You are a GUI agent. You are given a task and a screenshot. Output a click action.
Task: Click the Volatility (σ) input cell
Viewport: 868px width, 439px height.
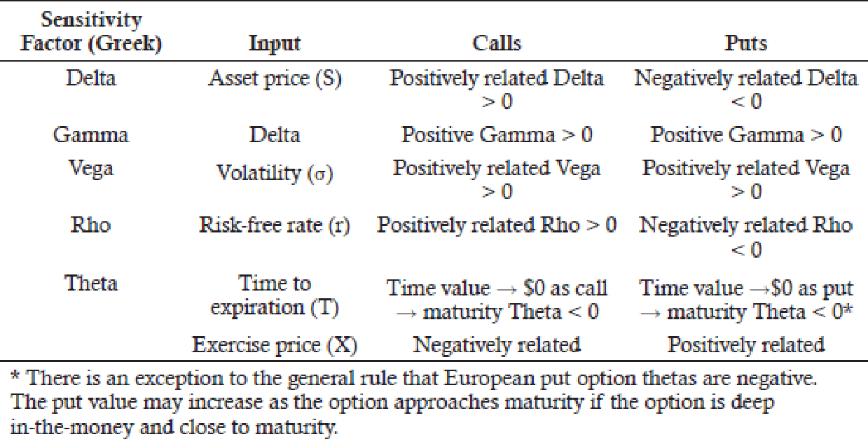(x=275, y=172)
